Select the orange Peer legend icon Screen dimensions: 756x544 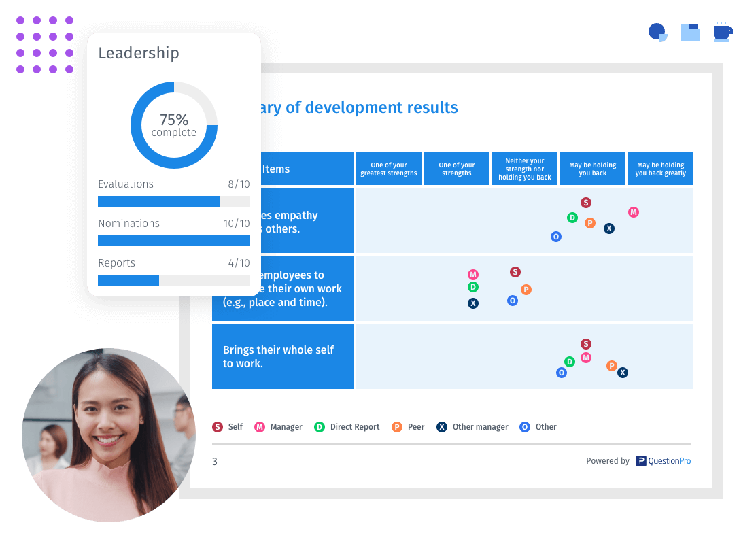click(x=397, y=427)
